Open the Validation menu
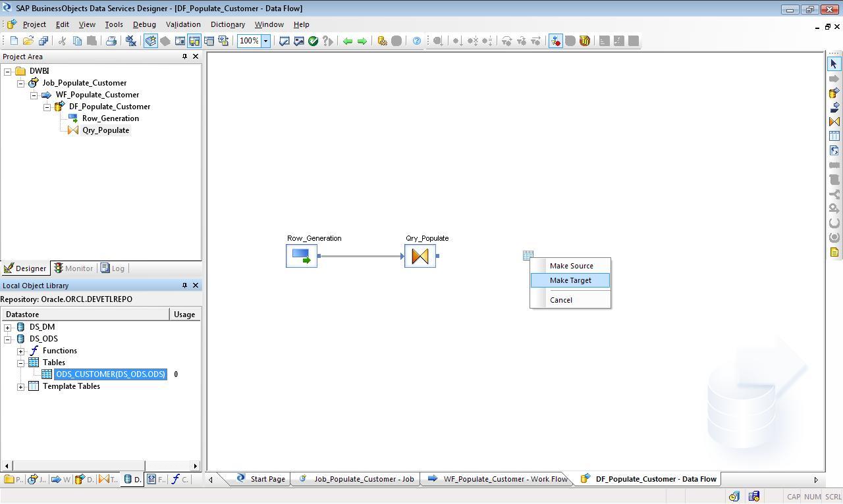 click(183, 24)
